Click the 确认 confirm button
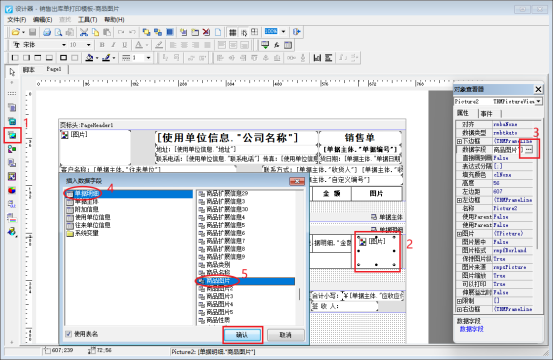553x360 pixels. click(242, 335)
